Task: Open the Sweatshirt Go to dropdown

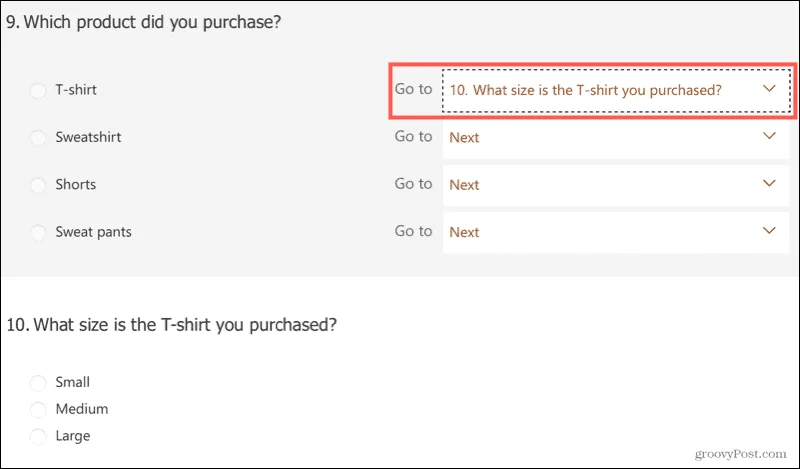Action: click(616, 137)
